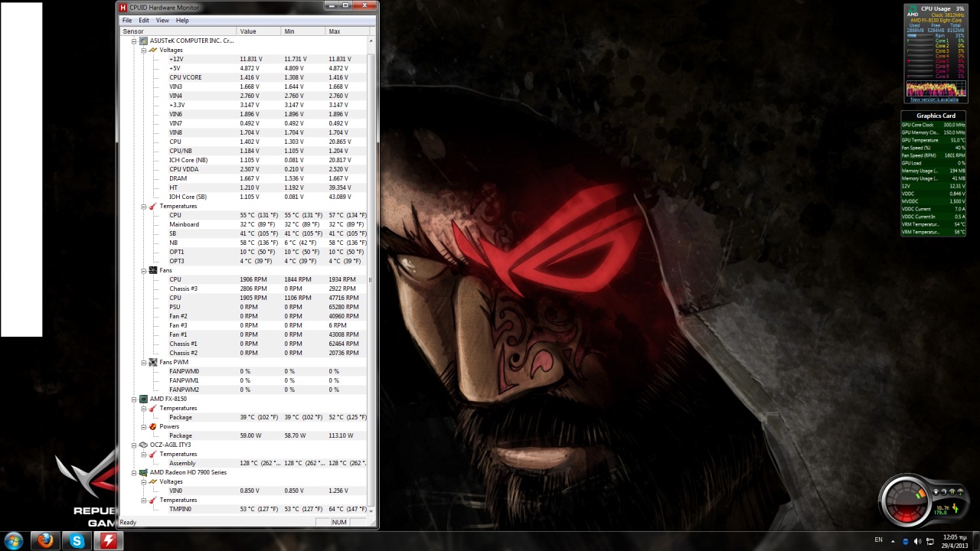Click the CPU usage history graph
This screenshot has height=551, width=980.
[936, 89]
